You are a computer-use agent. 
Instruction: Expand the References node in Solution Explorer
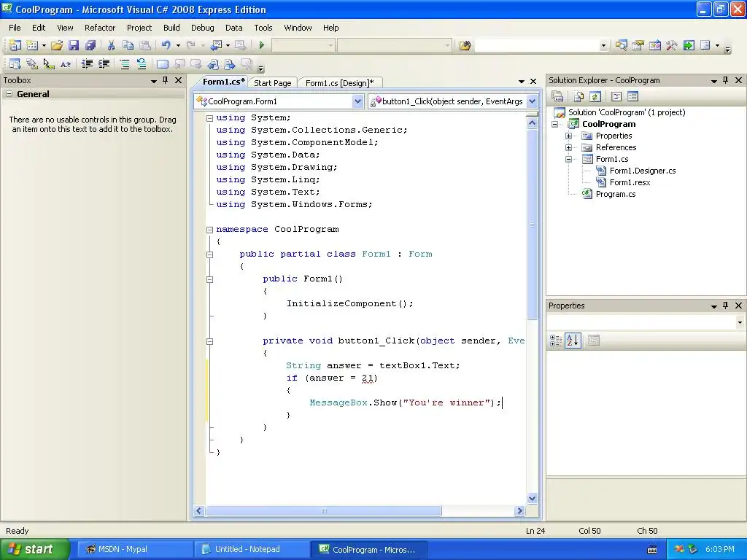[568, 147]
